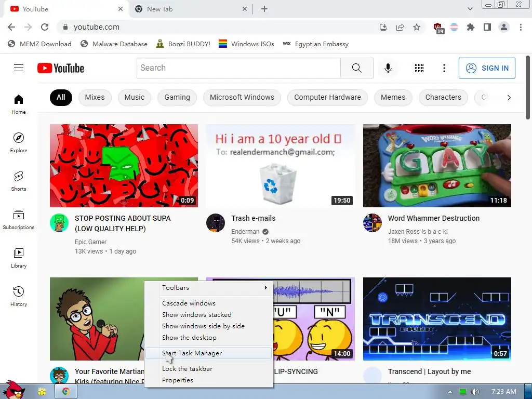
Task: Open the Chrome profile avatar
Action: (x=504, y=27)
